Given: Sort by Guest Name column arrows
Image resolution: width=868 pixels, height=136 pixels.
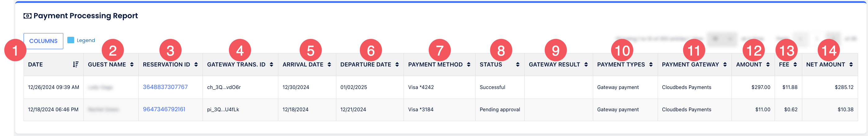Looking at the screenshot, I should pyautogui.click(x=132, y=65).
